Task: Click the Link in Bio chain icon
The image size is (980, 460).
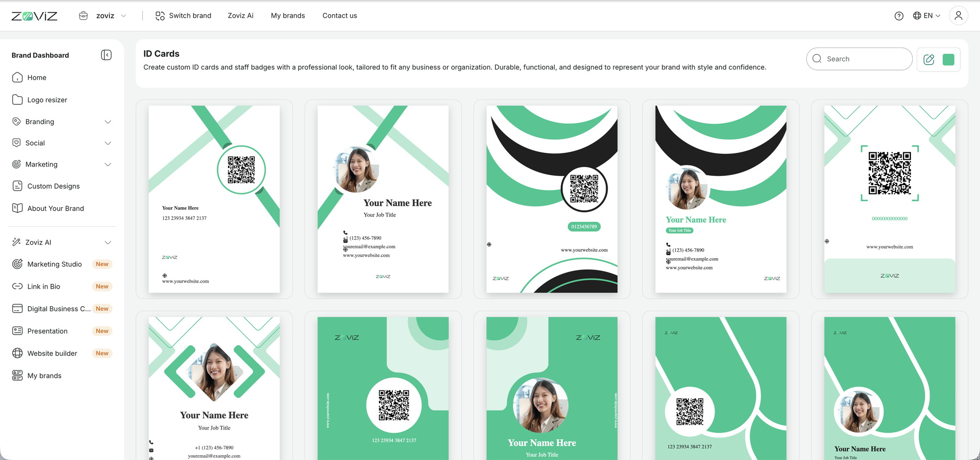Action: click(x=17, y=286)
